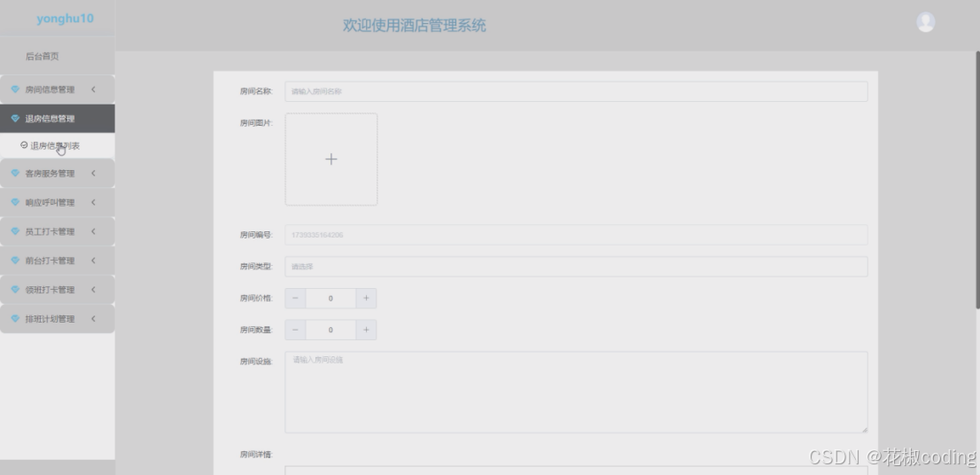This screenshot has width=980, height=475.
Task: Focus the 房间名称 input field
Action: 576,91
